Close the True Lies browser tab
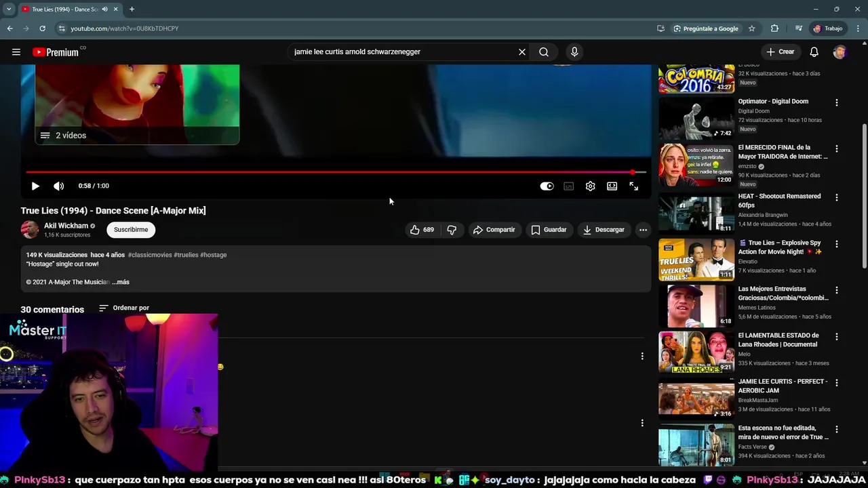 [x=115, y=9]
